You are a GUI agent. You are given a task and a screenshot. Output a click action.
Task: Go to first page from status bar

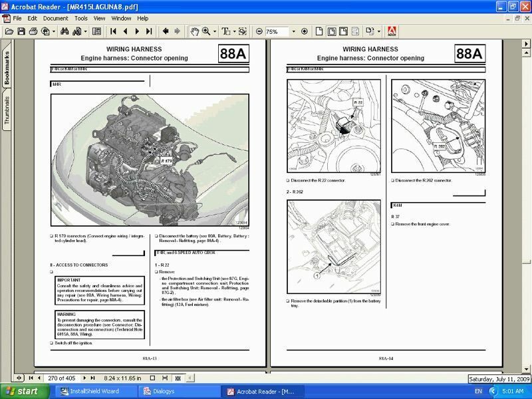click(31, 378)
